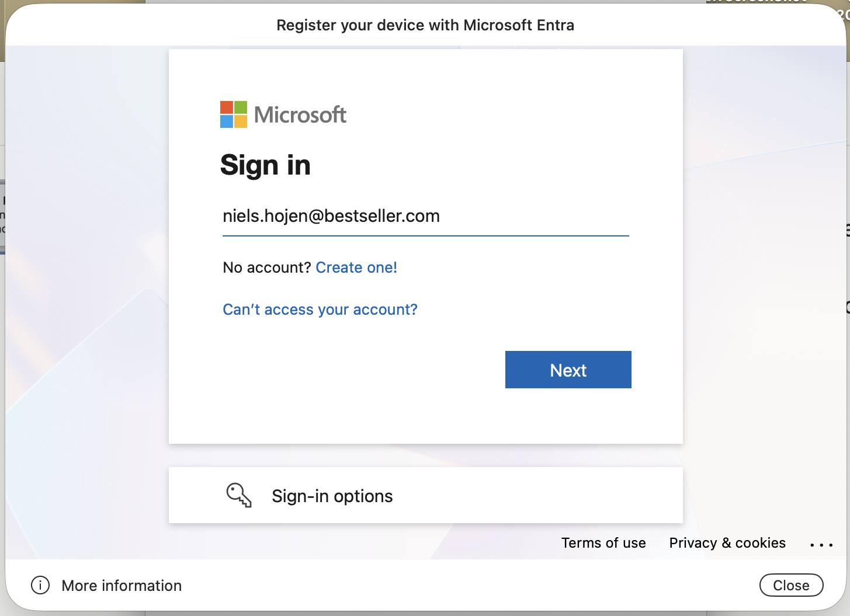Click the Microsoft wordmark text
The height and width of the screenshot is (616, 850).
(300, 115)
